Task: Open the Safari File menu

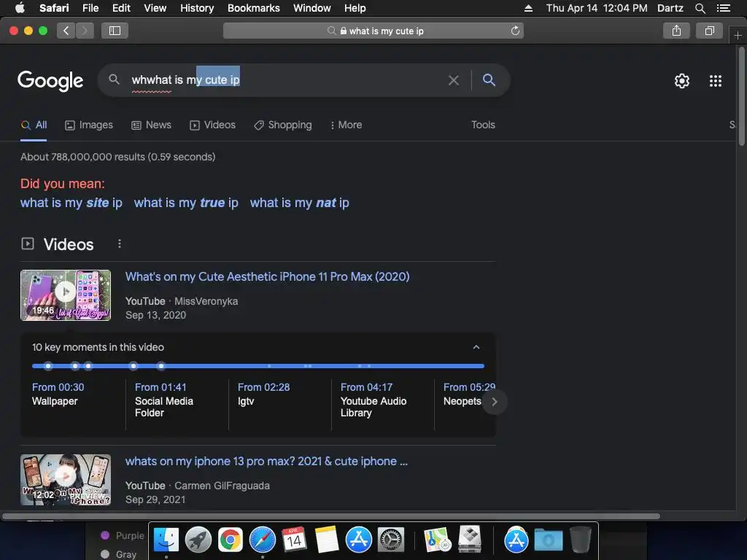Action: click(x=90, y=8)
